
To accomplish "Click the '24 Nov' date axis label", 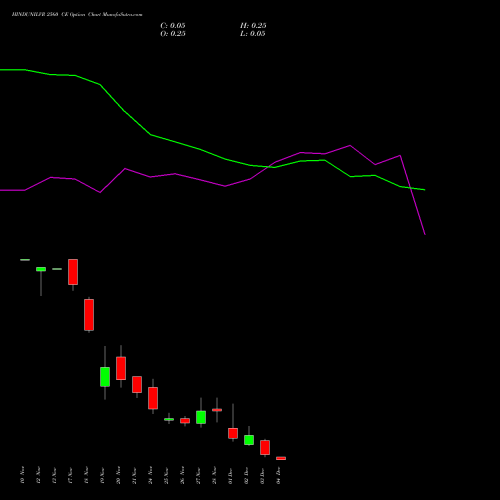I will 150,475.
